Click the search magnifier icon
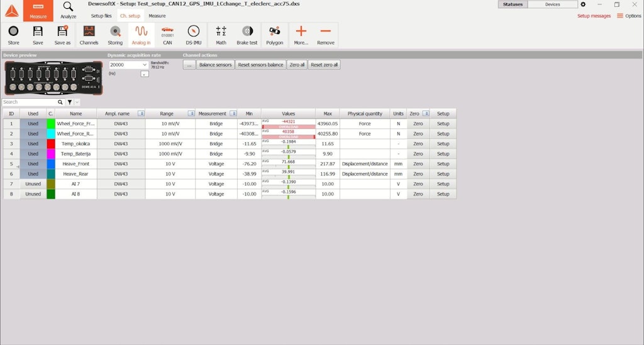 point(60,102)
